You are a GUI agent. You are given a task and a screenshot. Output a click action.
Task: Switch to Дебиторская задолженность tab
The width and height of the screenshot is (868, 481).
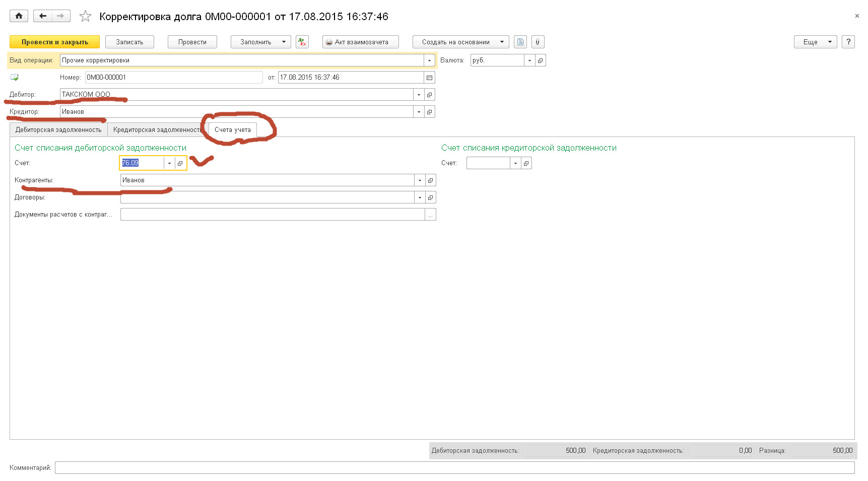pyautogui.click(x=58, y=130)
